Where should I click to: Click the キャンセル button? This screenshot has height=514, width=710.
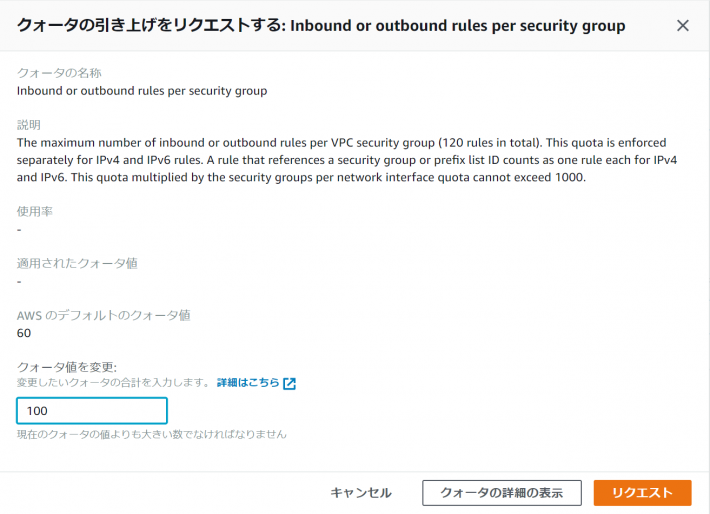coord(361,493)
